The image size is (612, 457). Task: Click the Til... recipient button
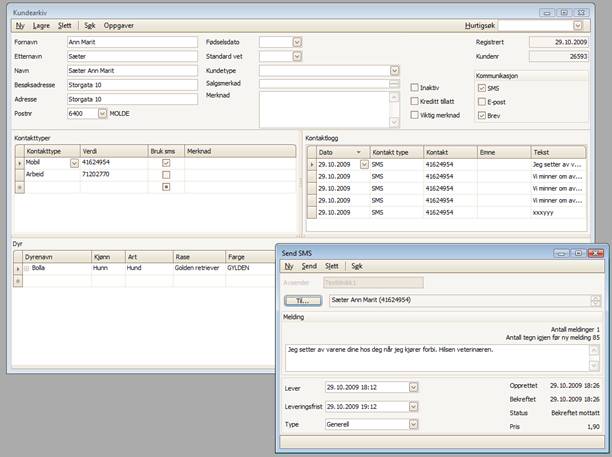(x=303, y=301)
